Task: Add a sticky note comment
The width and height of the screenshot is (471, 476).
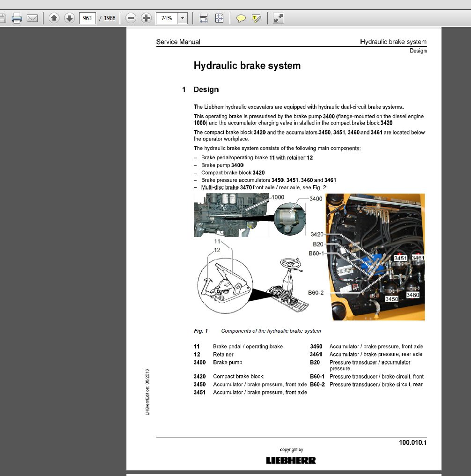Action: coord(241,19)
